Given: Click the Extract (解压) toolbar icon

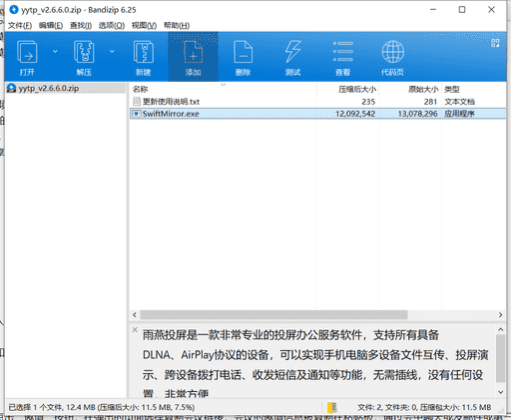Looking at the screenshot, I should (84, 52).
